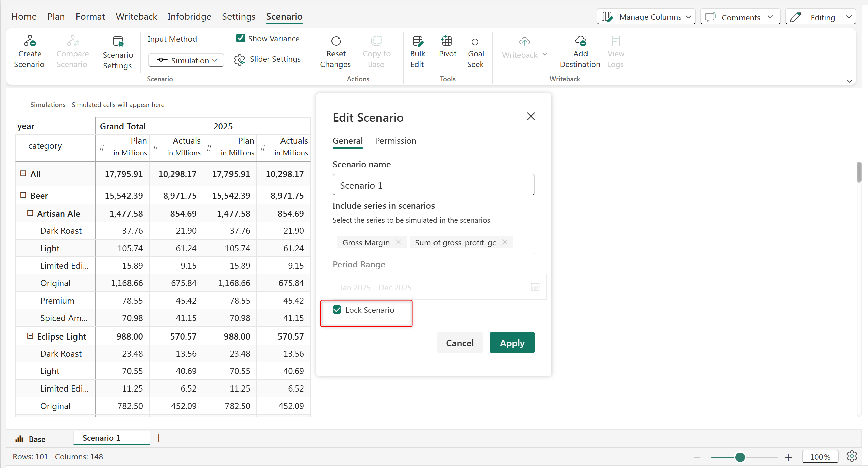
Task: Remove the Gross Margin series tag
Action: point(398,242)
